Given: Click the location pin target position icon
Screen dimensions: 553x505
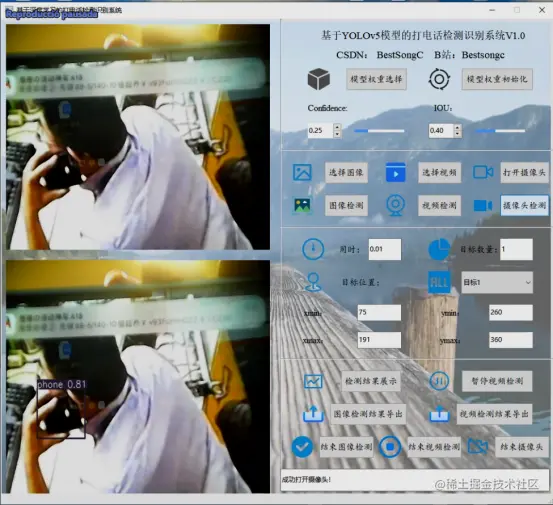Looking at the screenshot, I should (x=313, y=282).
